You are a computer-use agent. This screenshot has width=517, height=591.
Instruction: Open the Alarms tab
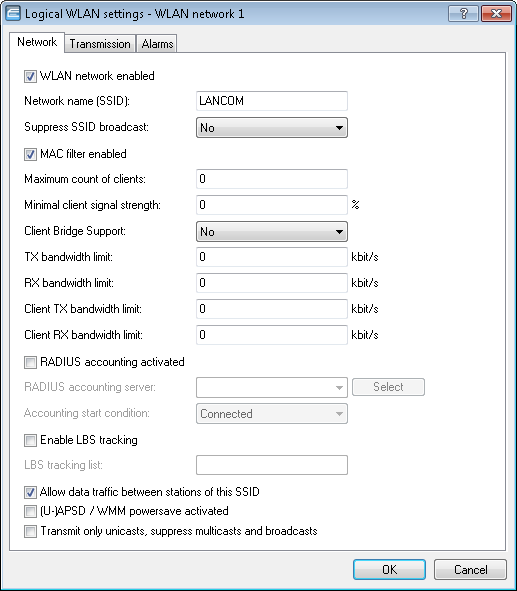[157, 44]
